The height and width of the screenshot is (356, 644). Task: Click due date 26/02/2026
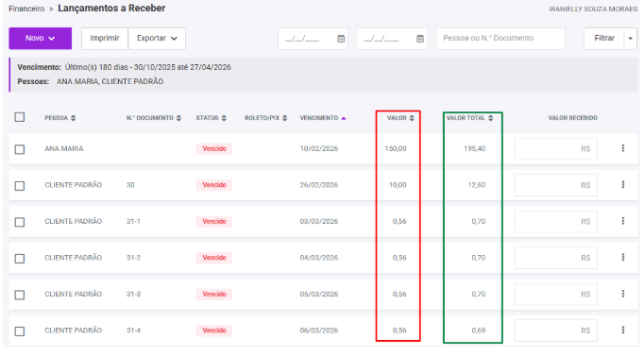click(319, 185)
